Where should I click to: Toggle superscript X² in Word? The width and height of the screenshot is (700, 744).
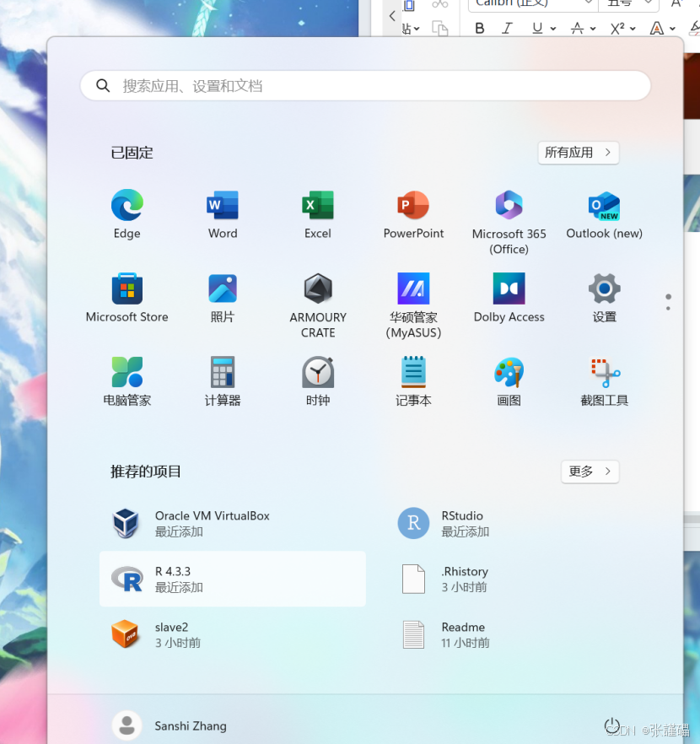617,29
